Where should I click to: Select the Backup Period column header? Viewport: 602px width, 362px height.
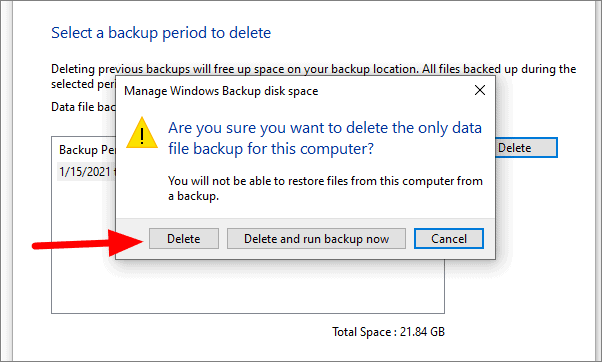(x=87, y=150)
